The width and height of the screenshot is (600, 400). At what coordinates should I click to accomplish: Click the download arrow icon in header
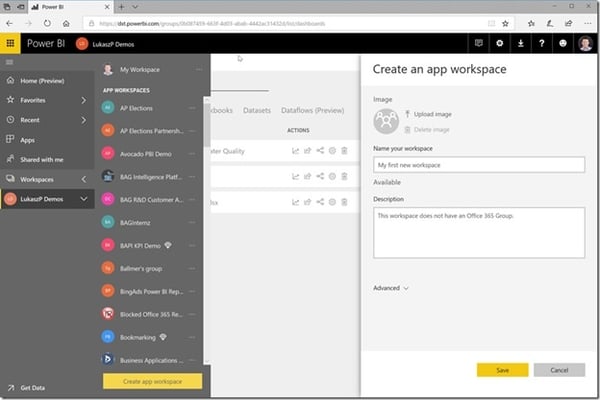(520, 43)
